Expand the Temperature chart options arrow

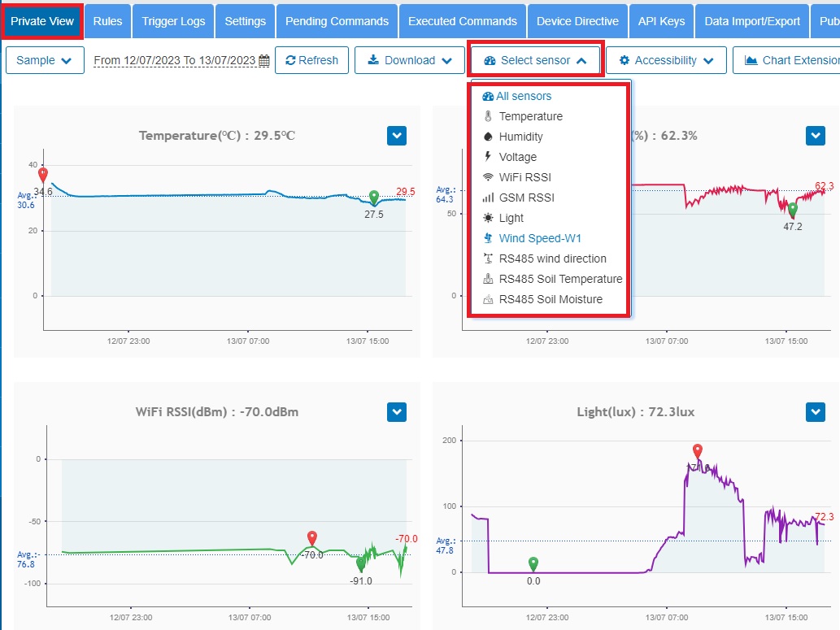pyautogui.click(x=396, y=136)
